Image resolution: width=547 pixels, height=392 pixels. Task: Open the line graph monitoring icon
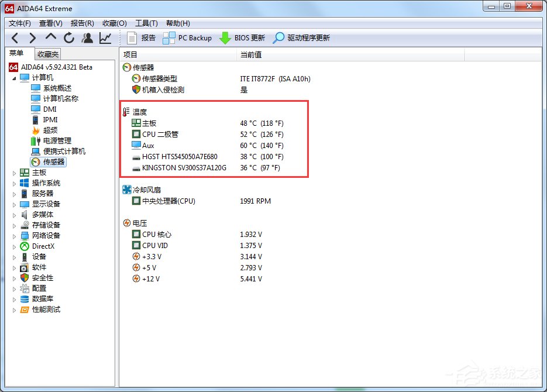tap(105, 37)
